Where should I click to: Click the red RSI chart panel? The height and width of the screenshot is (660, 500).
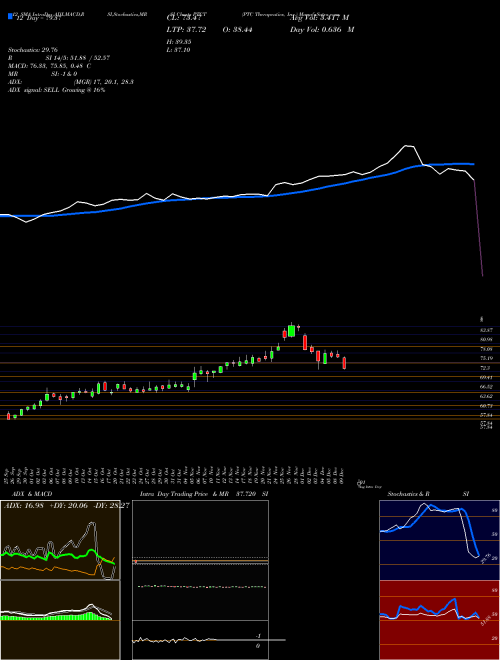click(439, 620)
